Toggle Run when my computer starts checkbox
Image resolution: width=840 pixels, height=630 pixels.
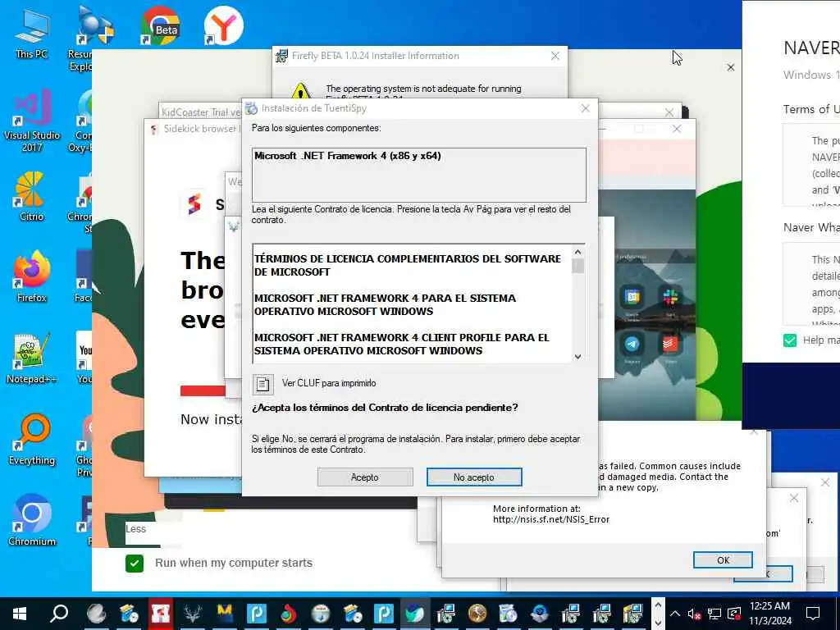point(135,563)
